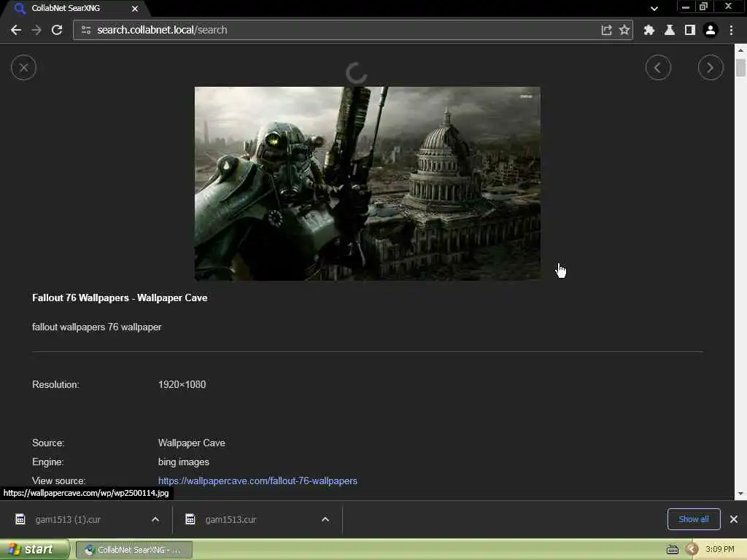747x560 pixels.
Task: Expand options for gam1513.cur download
Action: click(325, 519)
